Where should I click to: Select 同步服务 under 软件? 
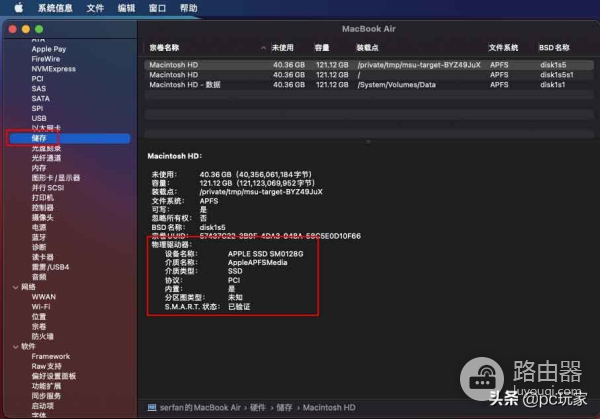point(46,396)
